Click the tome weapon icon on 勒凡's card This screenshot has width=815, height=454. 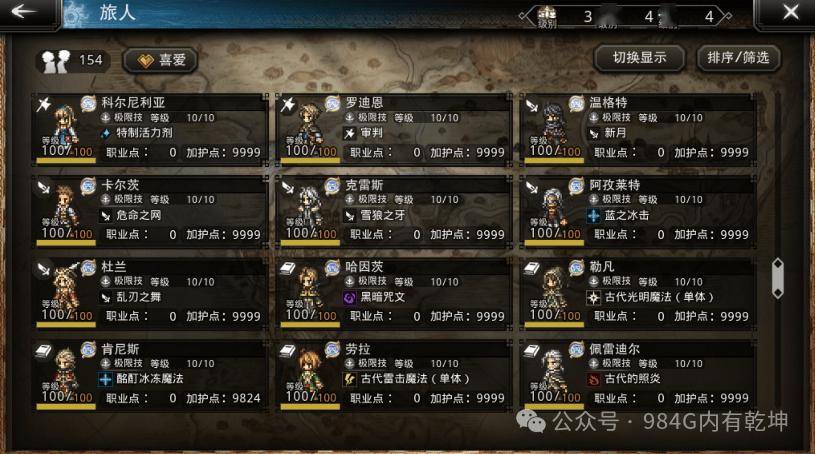tap(532, 269)
